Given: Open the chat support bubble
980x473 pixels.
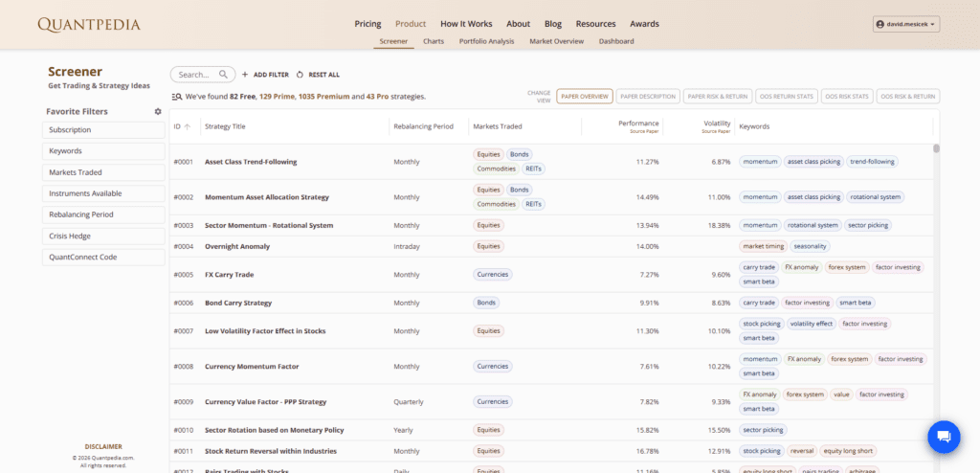Looking at the screenshot, I should (x=944, y=437).
